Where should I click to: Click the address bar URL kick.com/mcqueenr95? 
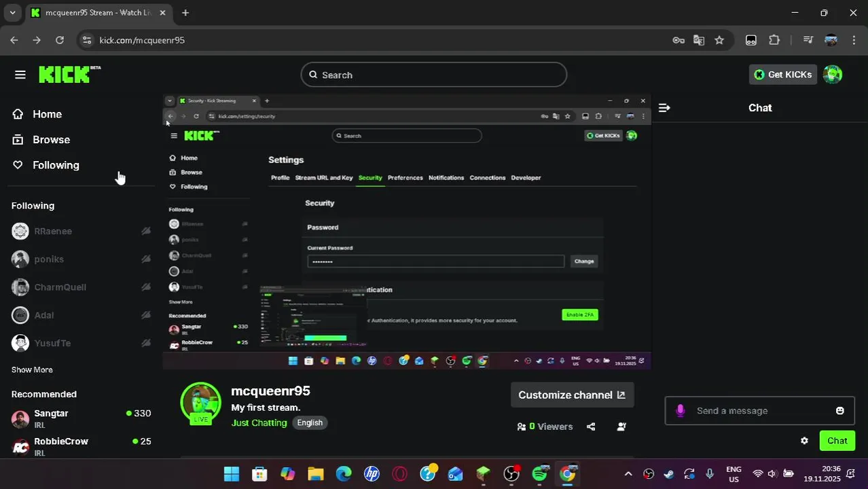(x=142, y=40)
